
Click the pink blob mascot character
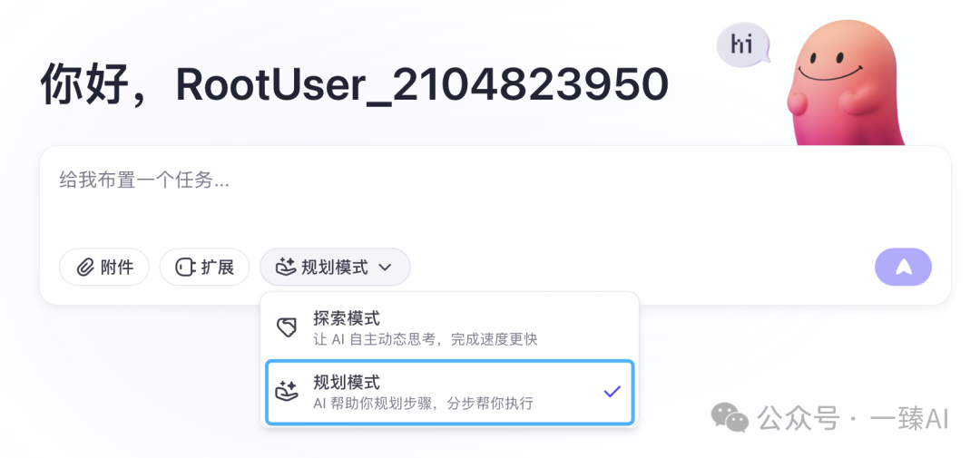point(845,83)
